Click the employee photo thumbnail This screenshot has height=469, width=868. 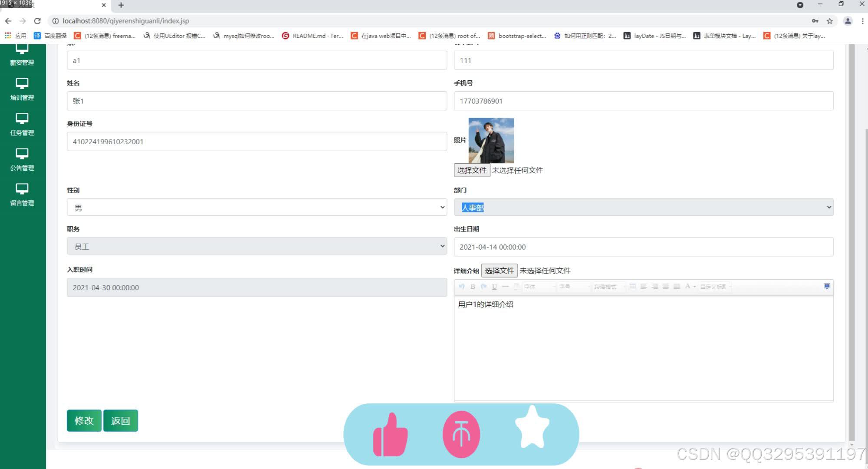[x=491, y=140]
